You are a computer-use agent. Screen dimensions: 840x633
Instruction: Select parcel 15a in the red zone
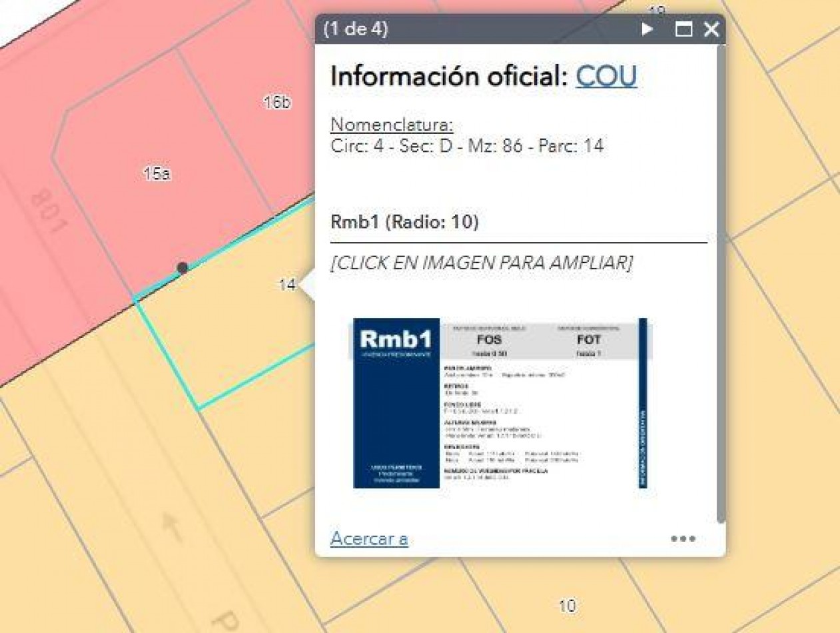(x=156, y=174)
